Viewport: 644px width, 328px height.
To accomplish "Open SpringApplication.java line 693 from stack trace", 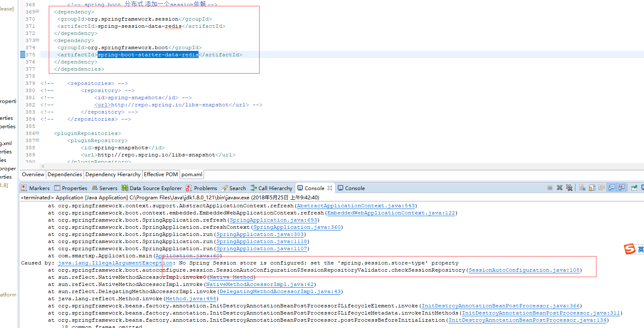I will click(x=273, y=220).
